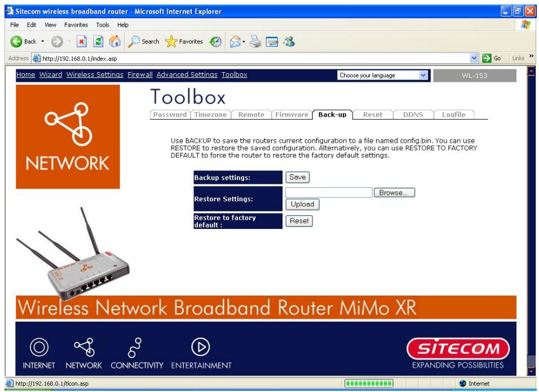Image resolution: width=539 pixels, height=392 pixels.
Task: Switch to the Timezone tab
Action: coord(210,114)
